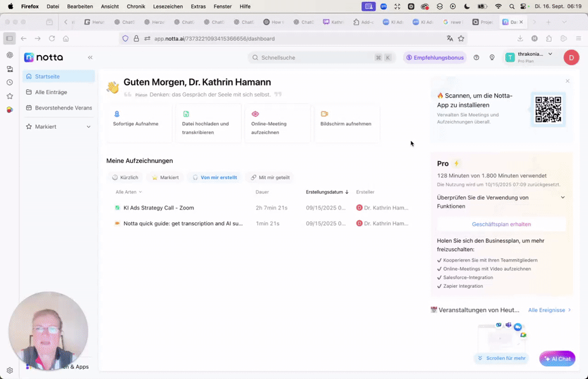Open Alle Einträge in sidebar

59,92
